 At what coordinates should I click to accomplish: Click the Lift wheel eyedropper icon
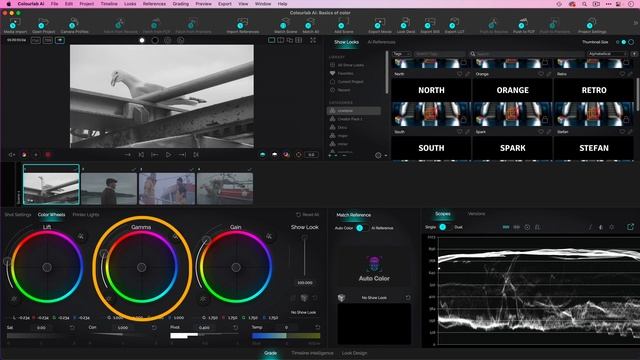click(81, 236)
